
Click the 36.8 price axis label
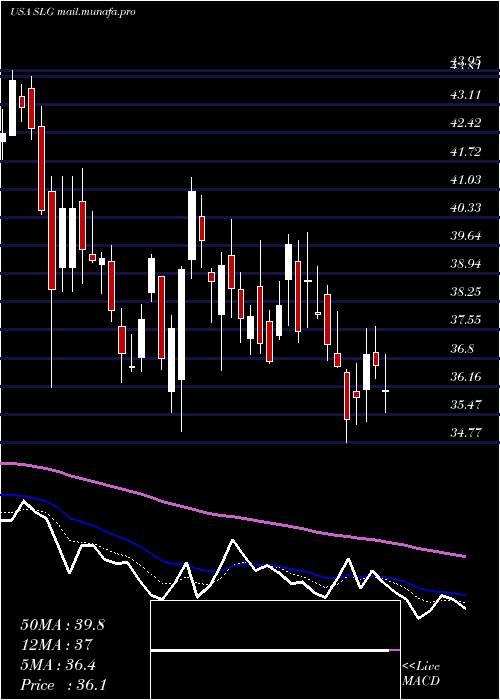(462, 349)
